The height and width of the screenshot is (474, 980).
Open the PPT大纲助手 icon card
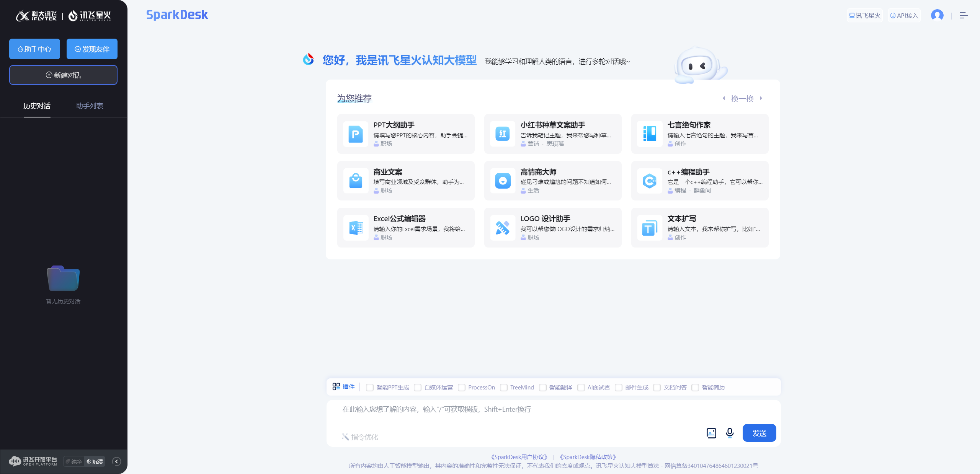point(356,134)
